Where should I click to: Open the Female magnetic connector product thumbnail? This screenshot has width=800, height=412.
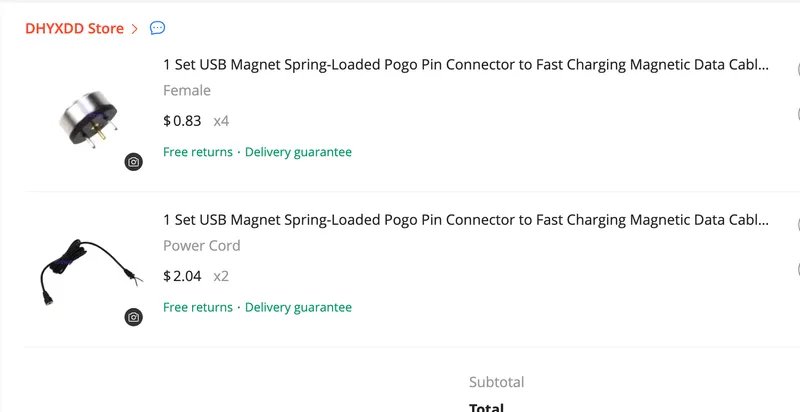coord(89,120)
